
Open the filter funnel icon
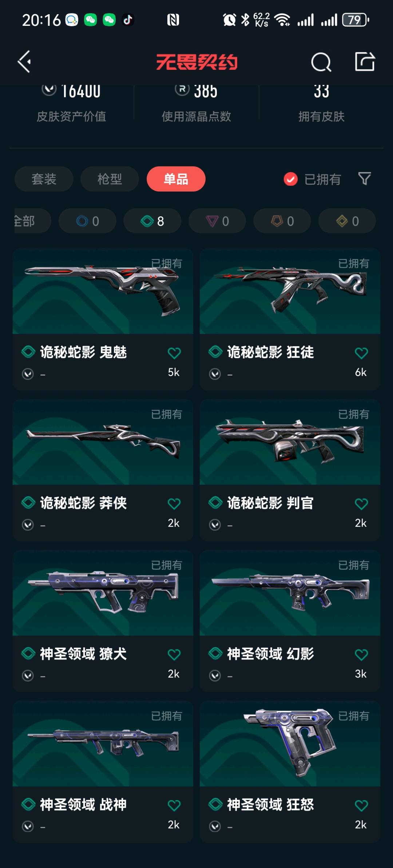click(365, 179)
